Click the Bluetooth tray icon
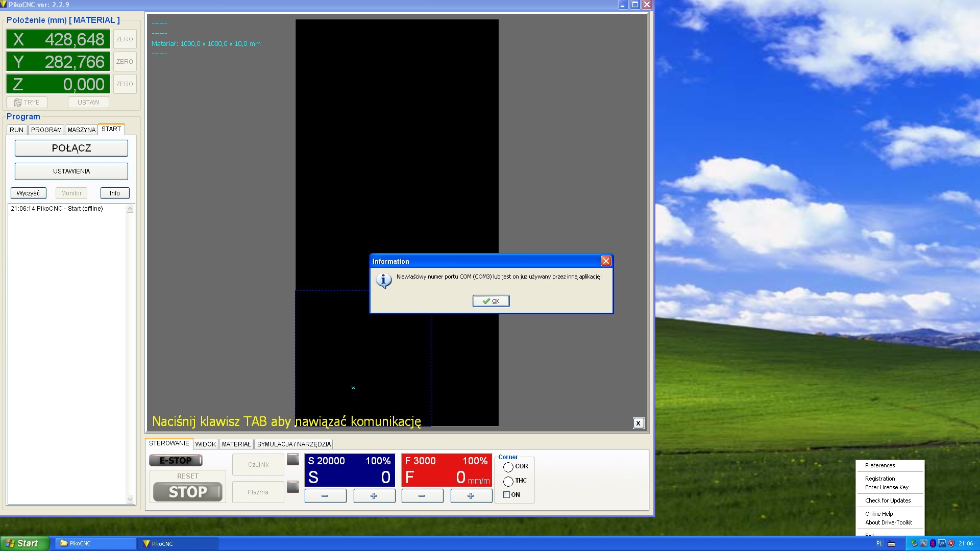The width and height of the screenshot is (980, 551). [933, 544]
